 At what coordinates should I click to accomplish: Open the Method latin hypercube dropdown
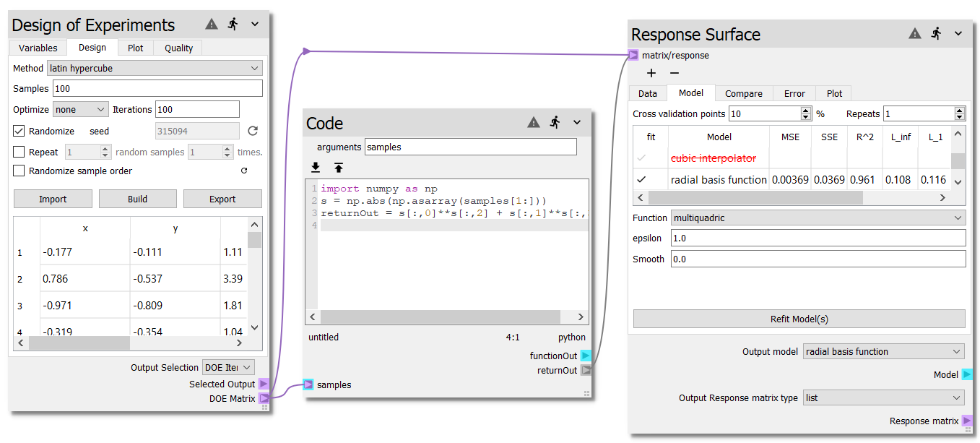pyautogui.click(x=155, y=68)
